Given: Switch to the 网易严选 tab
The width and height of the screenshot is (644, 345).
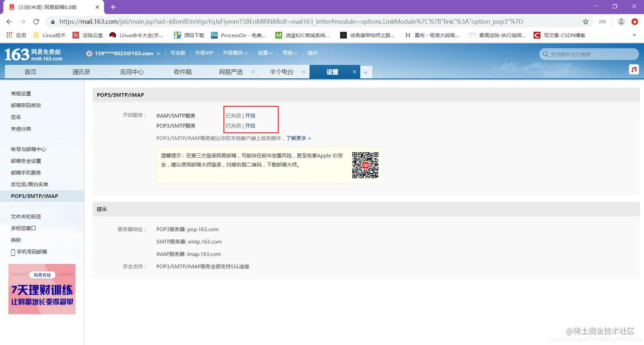Looking at the screenshot, I should [231, 72].
